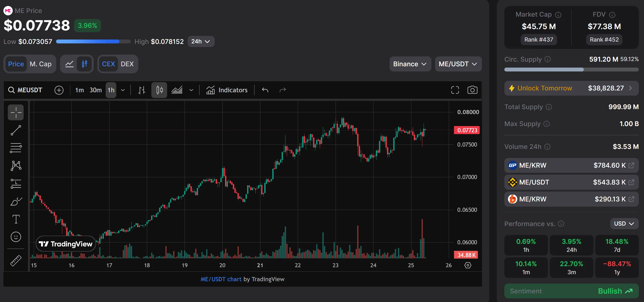
Task: Switch to simple line chart mode
Action: (x=69, y=64)
